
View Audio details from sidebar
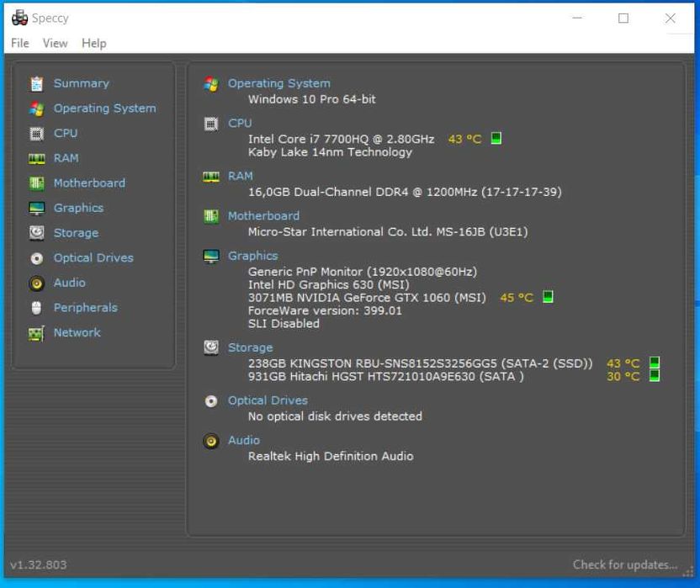coord(70,283)
